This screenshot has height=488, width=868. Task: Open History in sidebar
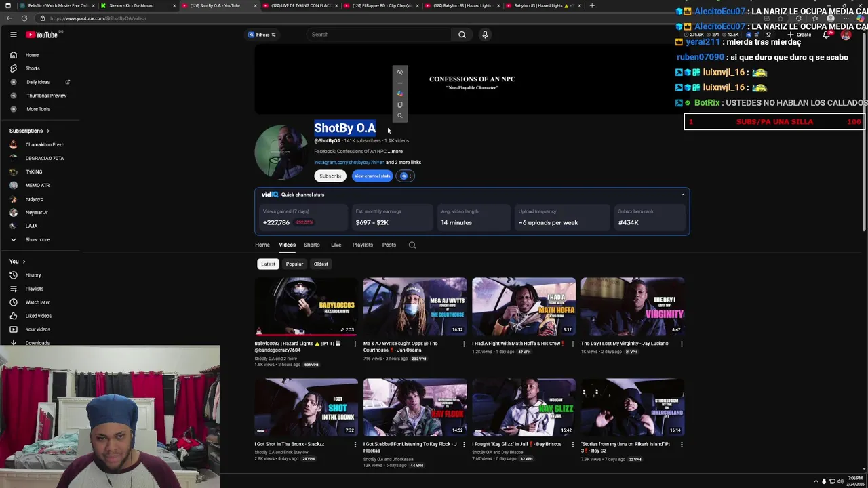tap(33, 275)
